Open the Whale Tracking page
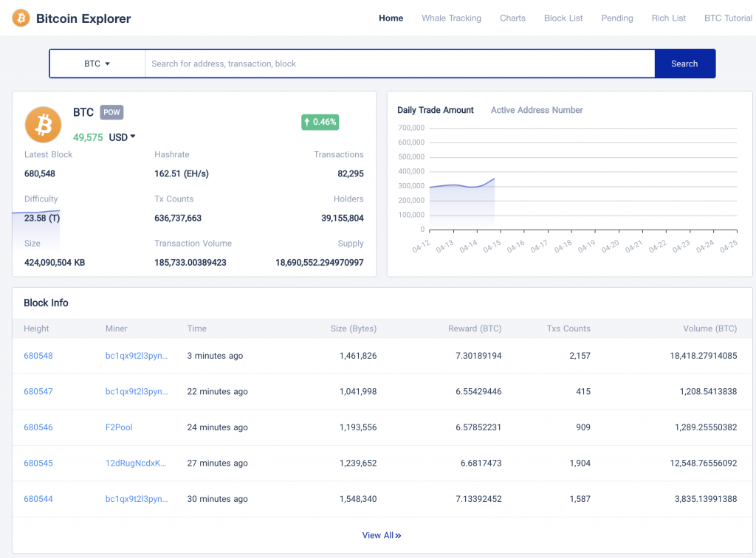The height and width of the screenshot is (558, 756). (451, 18)
